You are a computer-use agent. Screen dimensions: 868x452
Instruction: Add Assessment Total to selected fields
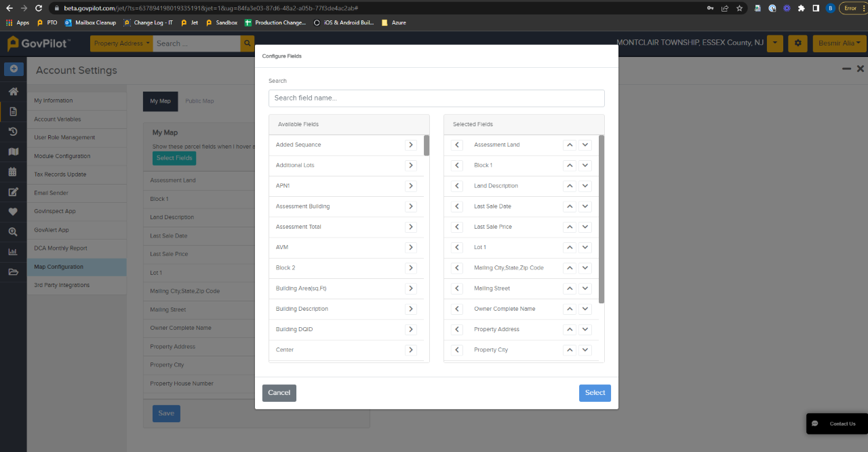tap(410, 227)
